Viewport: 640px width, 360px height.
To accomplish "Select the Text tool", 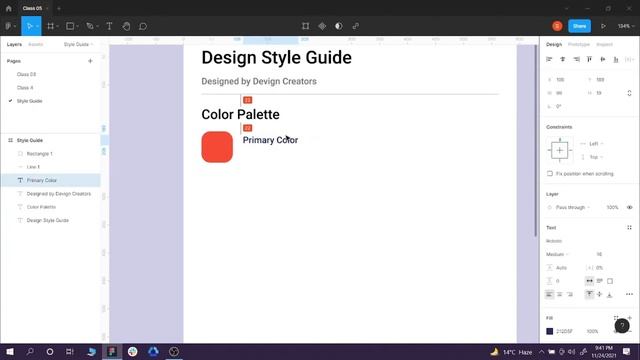I will tap(109, 26).
